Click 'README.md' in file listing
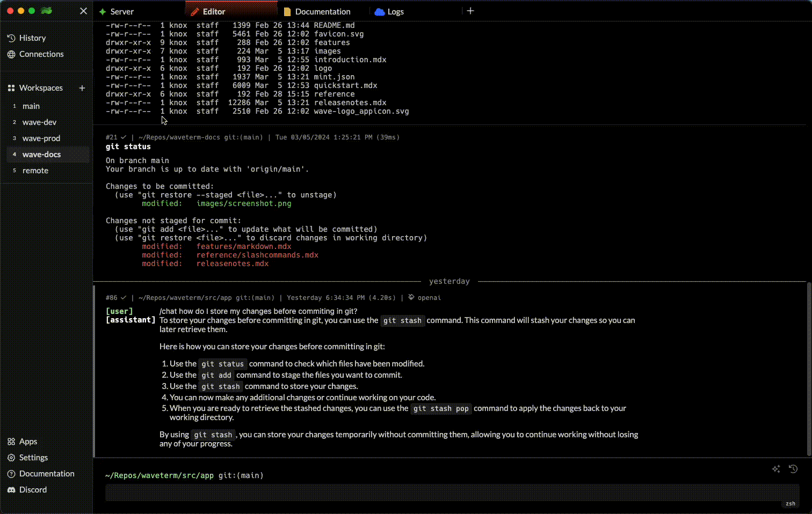Viewport: 812px width, 514px height. tap(334, 25)
